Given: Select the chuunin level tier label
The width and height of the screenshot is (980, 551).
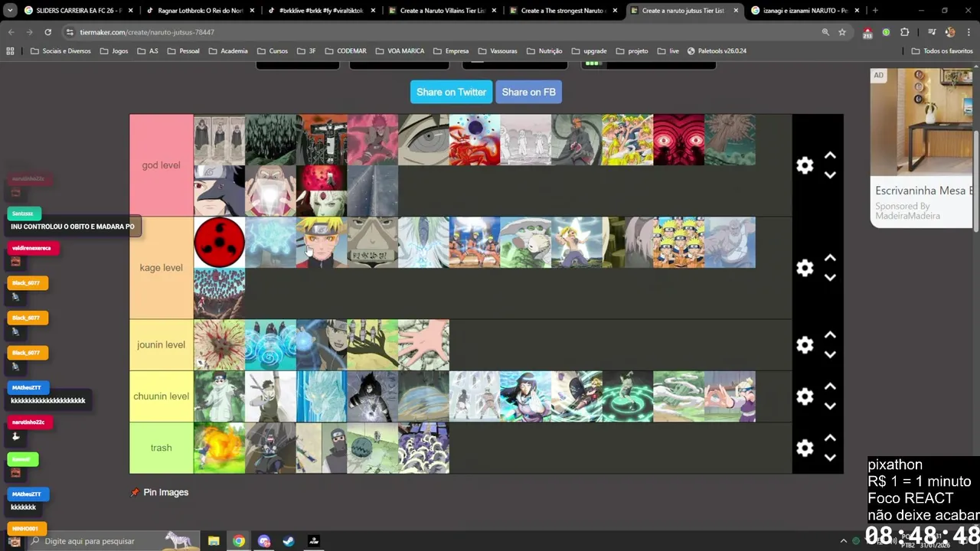Looking at the screenshot, I should (161, 396).
